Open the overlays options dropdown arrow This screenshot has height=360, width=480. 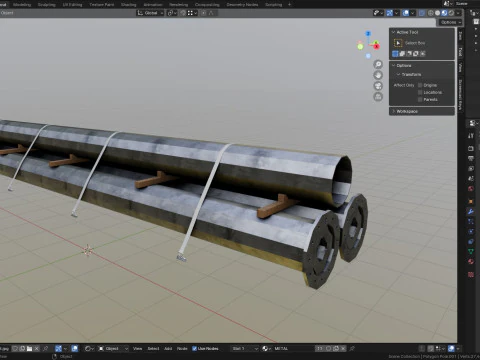[412, 13]
